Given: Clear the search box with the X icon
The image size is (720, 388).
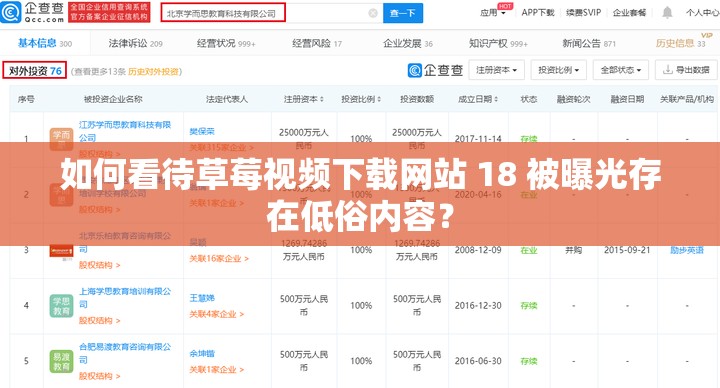Looking at the screenshot, I should (373, 13).
